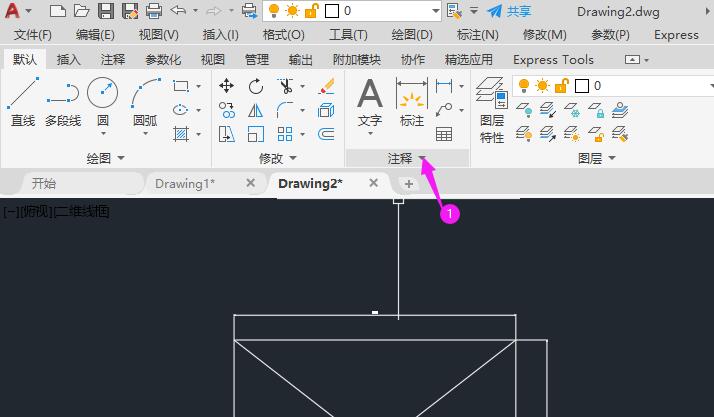This screenshot has height=417, width=714.
Task: Activate the Copy tool in 修改 panel
Action: [226, 110]
